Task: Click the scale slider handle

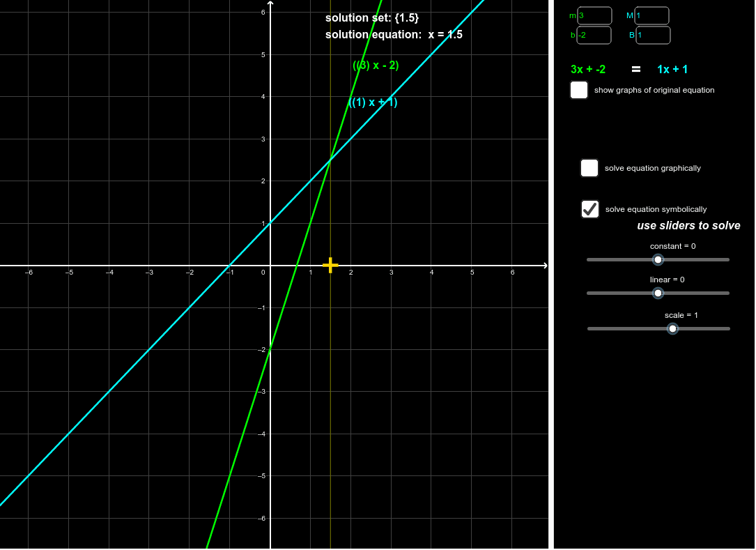Action: (672, 328)
